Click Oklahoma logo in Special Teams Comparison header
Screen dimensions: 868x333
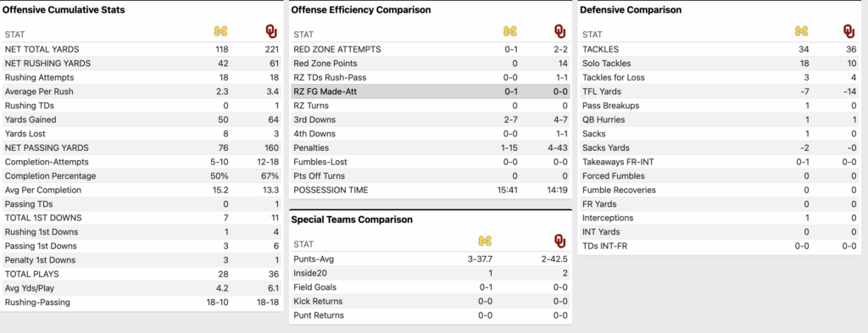pos(560,241)
